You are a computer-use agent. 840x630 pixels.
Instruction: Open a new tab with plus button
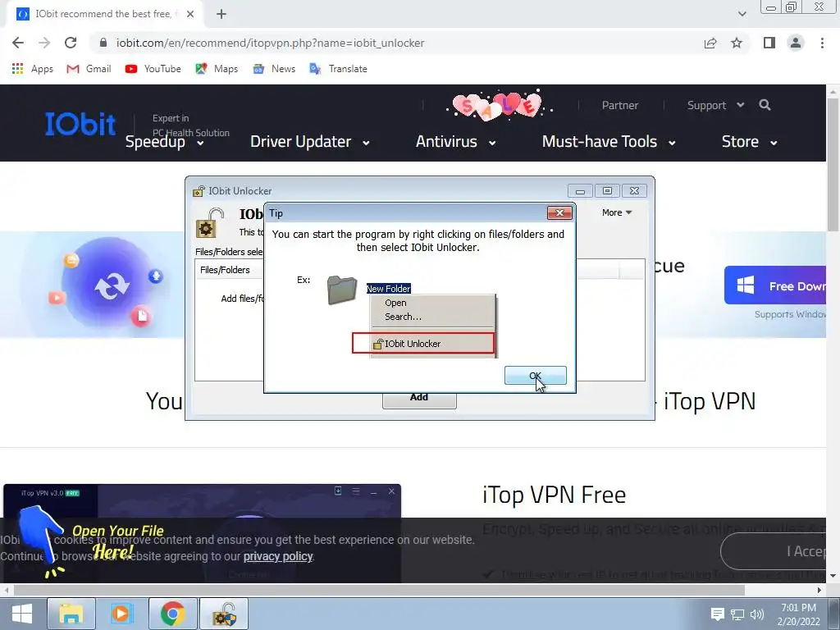221,15
